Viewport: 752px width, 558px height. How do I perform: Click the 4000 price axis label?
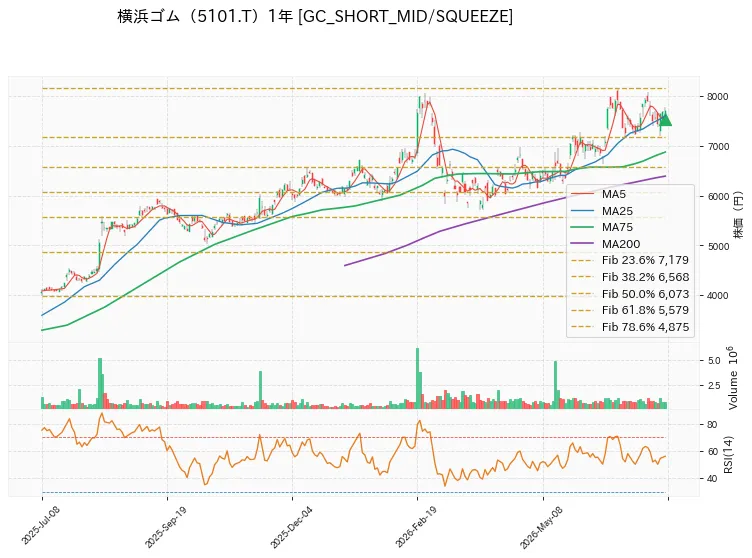pyautogui.click(x=717, y=296)
